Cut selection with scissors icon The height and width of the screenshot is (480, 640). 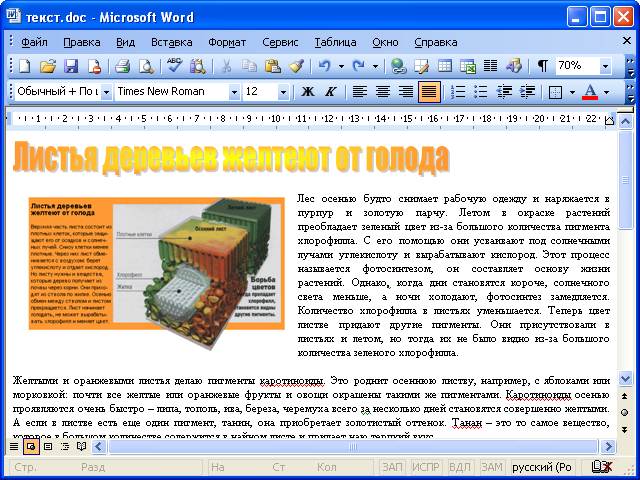[226, 66]
